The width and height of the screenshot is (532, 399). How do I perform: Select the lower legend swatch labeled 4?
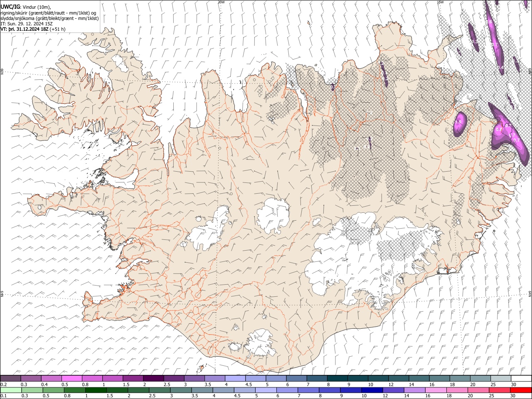click(223, 390)
